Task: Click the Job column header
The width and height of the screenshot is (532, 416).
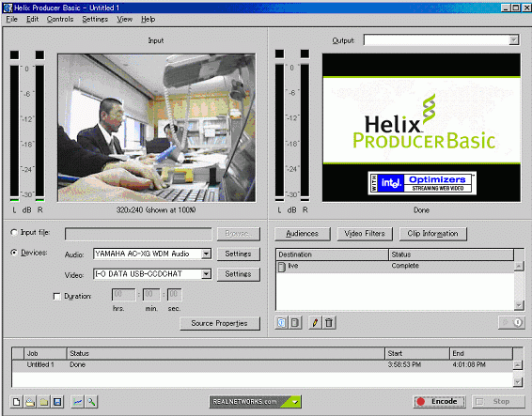Action: (45, 353)
